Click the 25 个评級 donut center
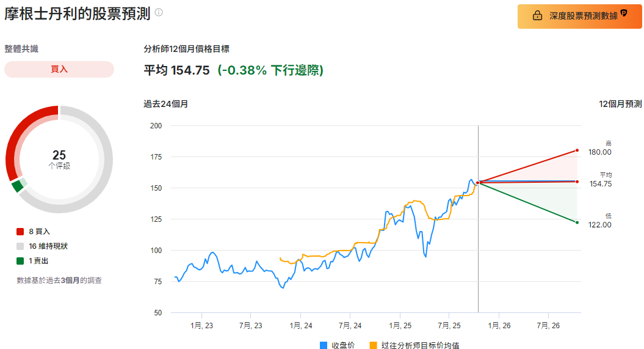Image resolution: width=644 pixels, height=349 pixels. click(59, 159)
